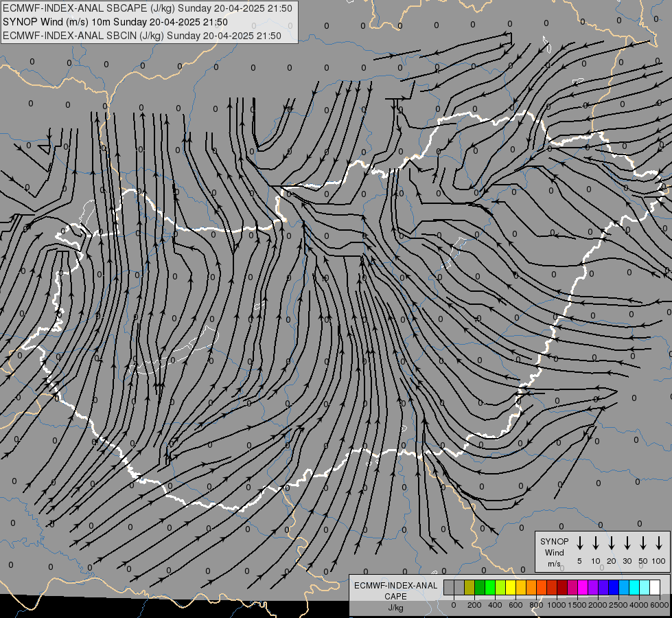Pick the orange-red swatch after 800
This screenshot has height=618, width=672.
tap(542, 587)
